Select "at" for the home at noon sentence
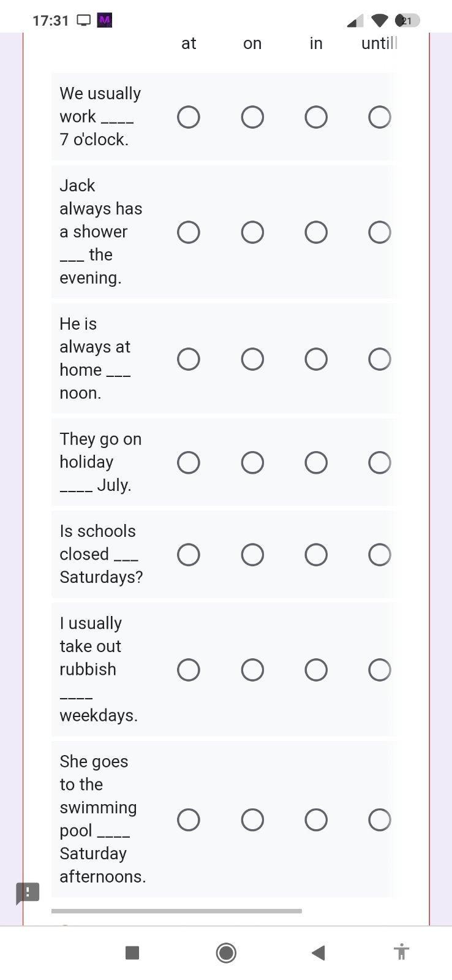Image resolution: width=452 pixels, height=980 pixels. [x=189, y=359]
